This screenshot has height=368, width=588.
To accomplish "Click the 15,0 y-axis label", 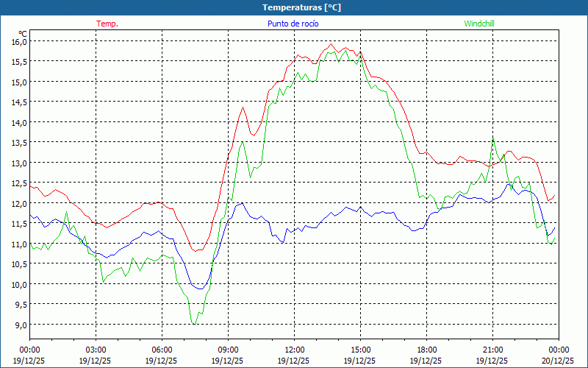I will click(18, 82).
